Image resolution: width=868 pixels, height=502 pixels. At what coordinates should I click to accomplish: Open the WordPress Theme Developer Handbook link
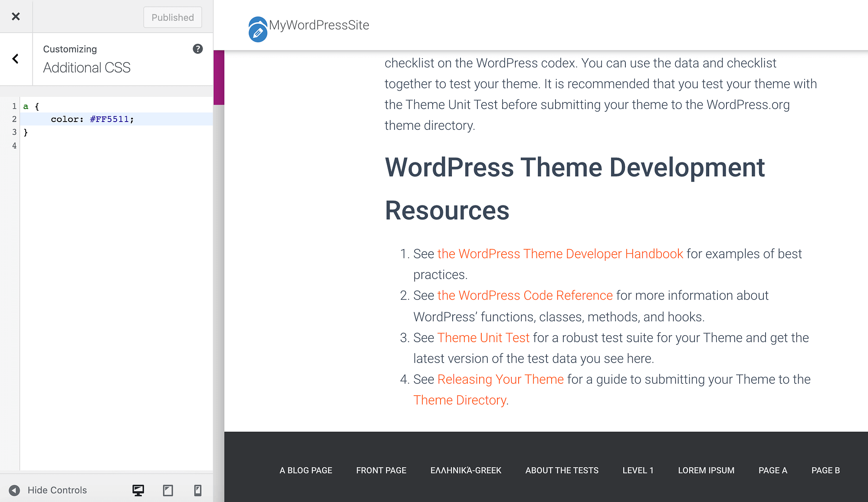pyautogui.click(x=560, y=254)
